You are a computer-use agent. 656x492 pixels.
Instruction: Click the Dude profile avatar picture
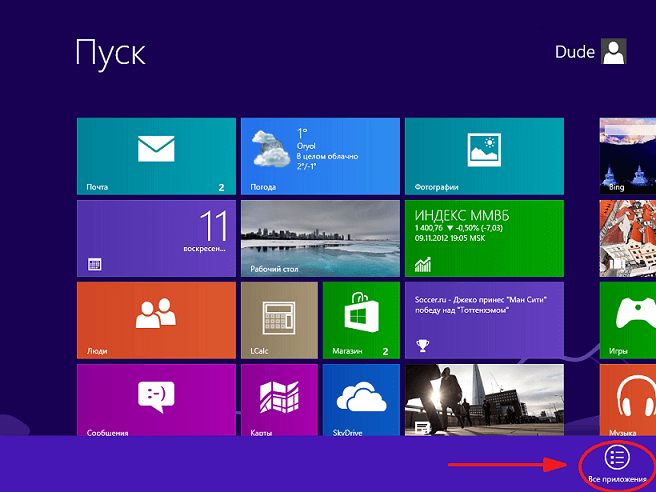(614, 52)
